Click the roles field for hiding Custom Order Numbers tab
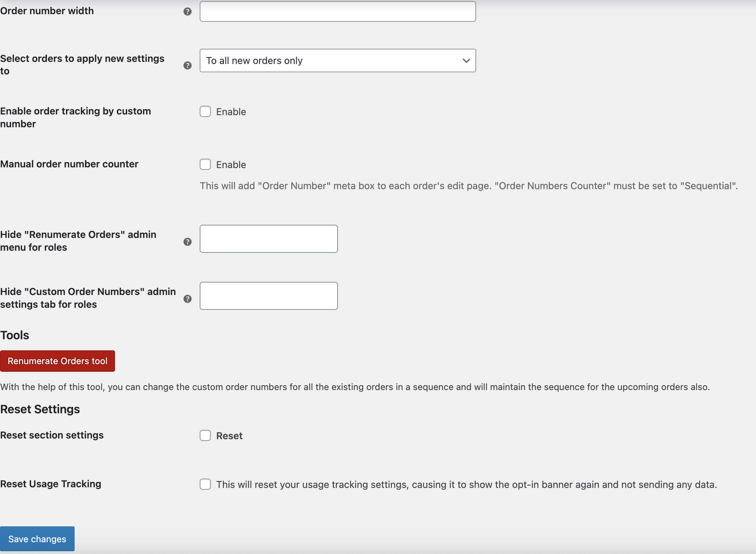This screenshot has width=756, height=554. click(x=268, y=296)
